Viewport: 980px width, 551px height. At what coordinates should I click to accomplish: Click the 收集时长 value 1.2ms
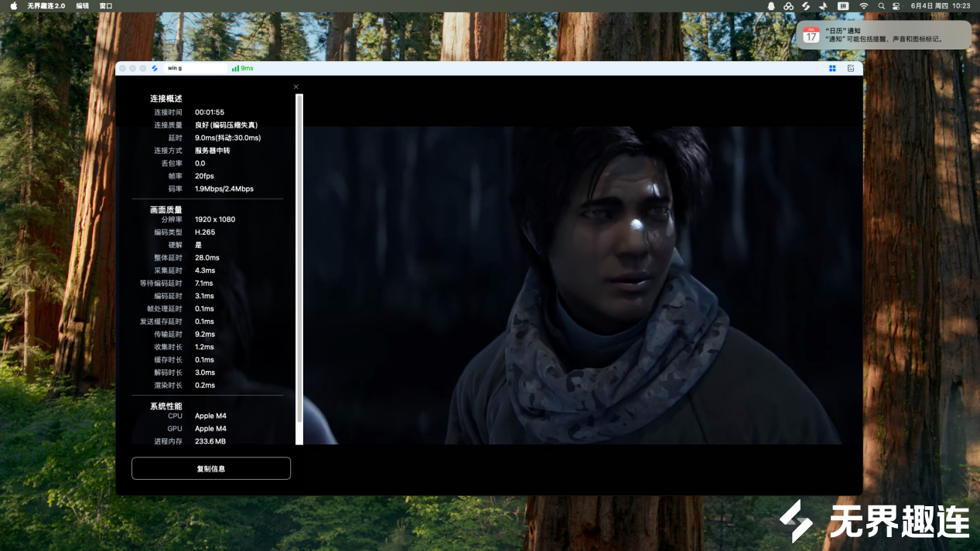point(205,347)
